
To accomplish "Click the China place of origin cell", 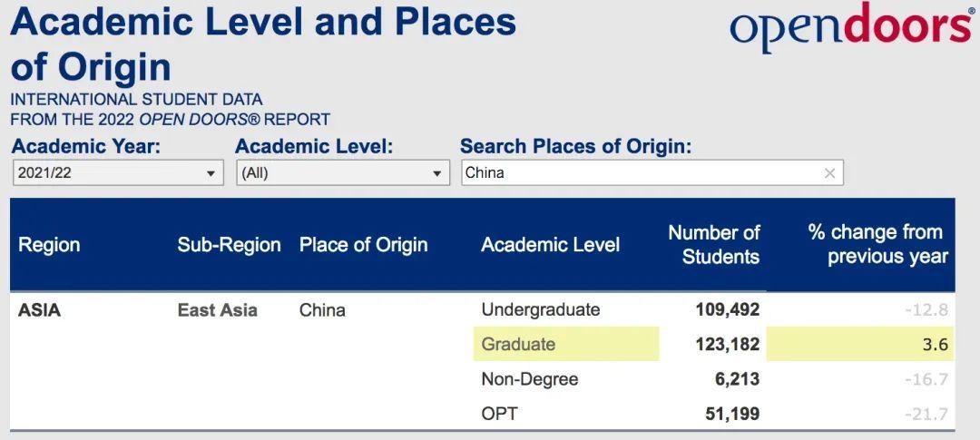I will tap(322, 310).
